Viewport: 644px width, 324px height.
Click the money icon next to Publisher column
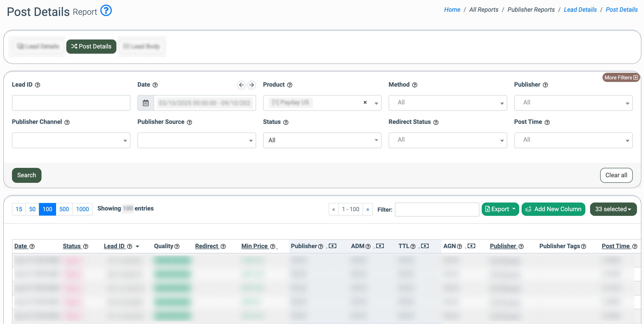tap(333, 246)
